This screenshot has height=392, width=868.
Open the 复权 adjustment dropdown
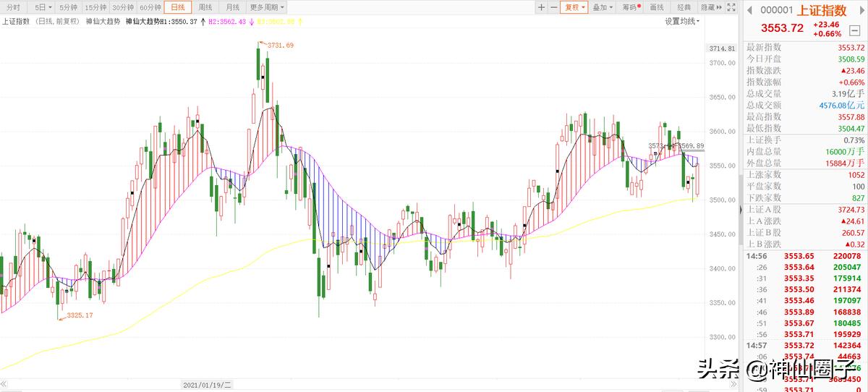[575, 7]
